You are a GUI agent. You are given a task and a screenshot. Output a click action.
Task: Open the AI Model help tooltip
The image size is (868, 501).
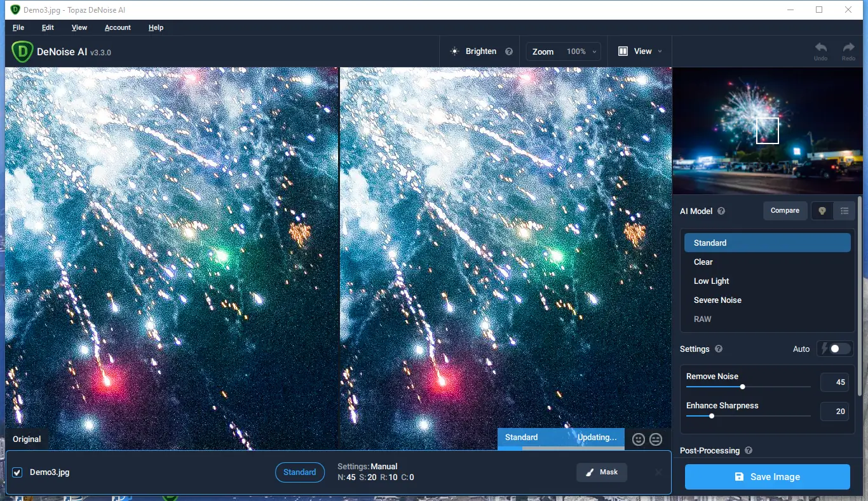[x=721, y=211]
